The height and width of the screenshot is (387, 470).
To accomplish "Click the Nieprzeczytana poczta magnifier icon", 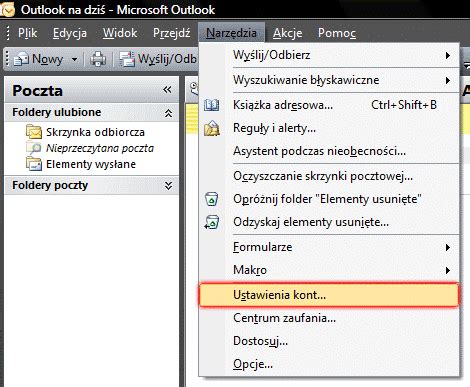I will 34,148.
